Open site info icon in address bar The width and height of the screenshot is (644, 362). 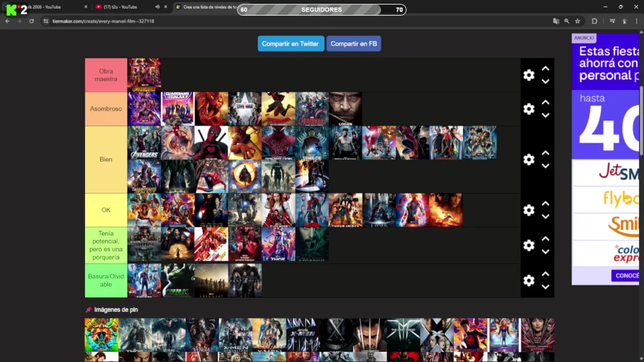(46, 21)
